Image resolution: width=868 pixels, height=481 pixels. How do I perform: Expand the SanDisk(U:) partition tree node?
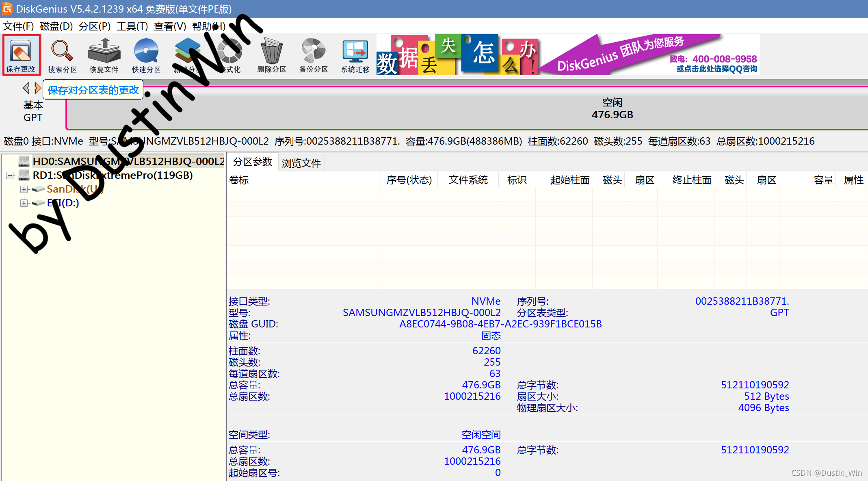coord(24,189)
